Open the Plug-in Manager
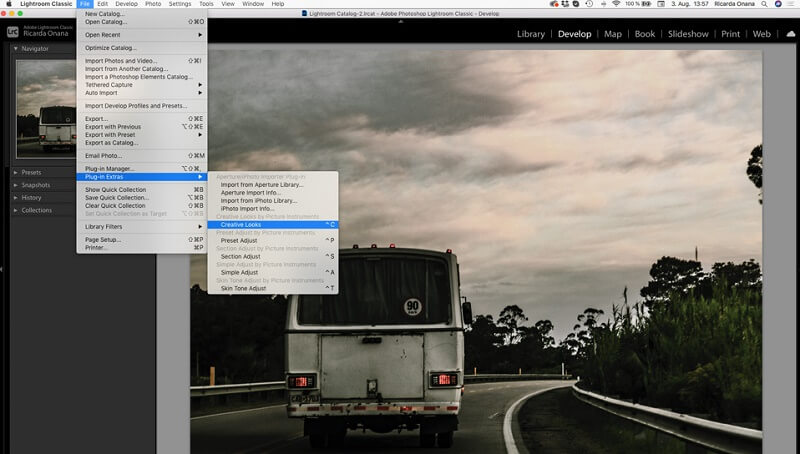The width and height of the screenshot is (800, 454). pos(142,169)
